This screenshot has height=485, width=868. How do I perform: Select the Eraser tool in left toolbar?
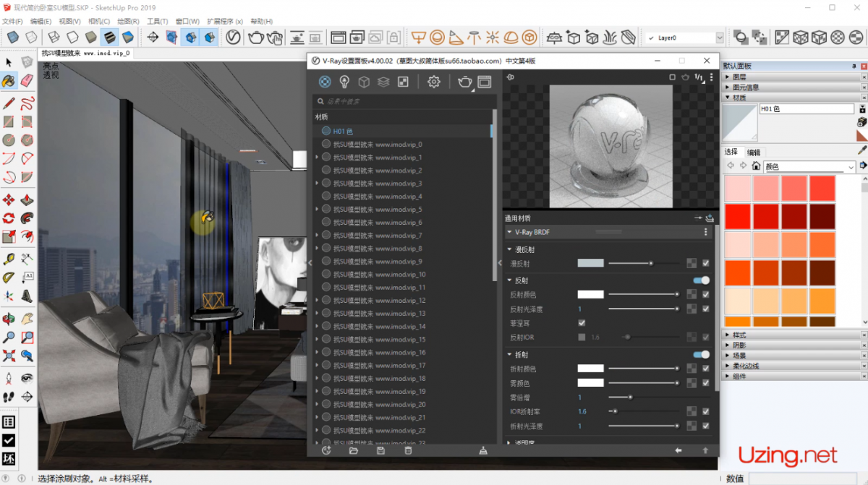pyautogui.click(x=27, y=81)
